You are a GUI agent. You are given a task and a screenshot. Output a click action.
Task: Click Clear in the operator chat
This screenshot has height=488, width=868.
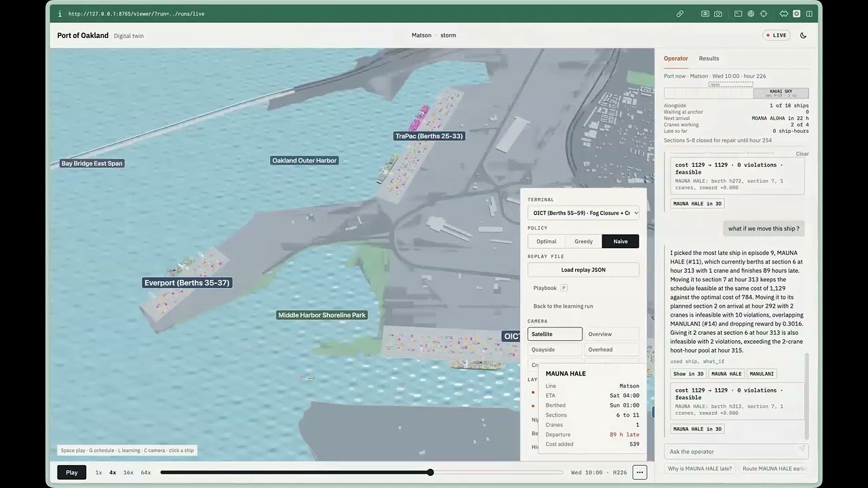(x=802, y=154)
